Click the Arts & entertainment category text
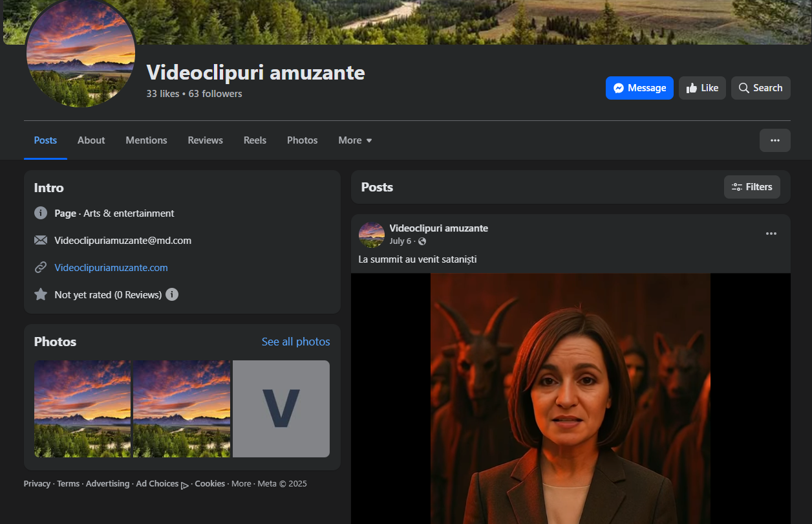 click(x=129, y=213)
